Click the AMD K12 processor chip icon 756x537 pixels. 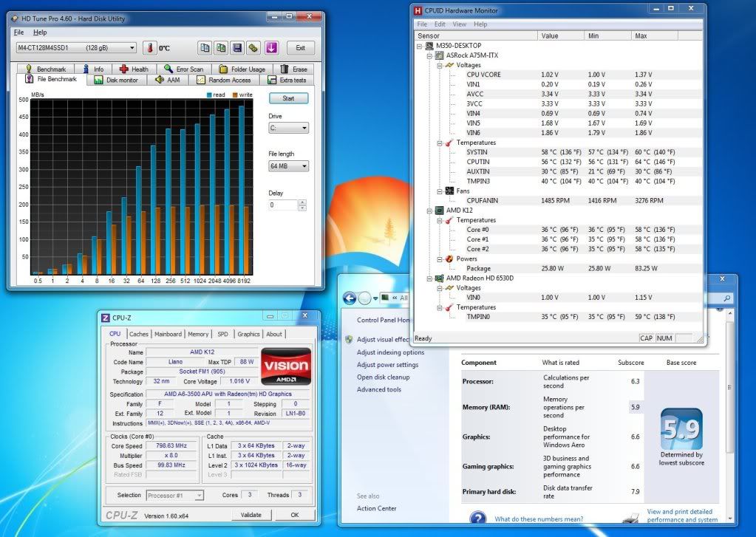point(439,211)
